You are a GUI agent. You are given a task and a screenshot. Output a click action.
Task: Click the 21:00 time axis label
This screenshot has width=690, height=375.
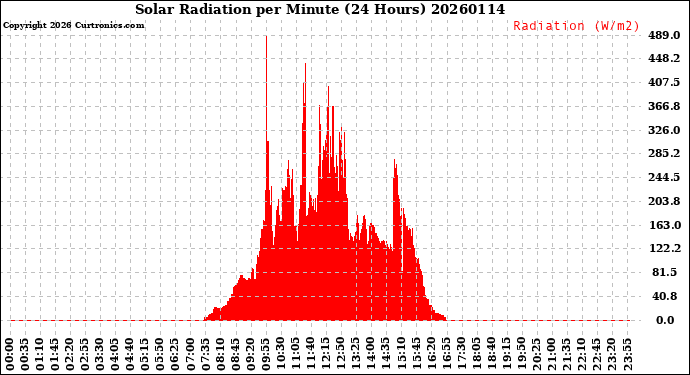pyautogui.click(x=551, y=354)
